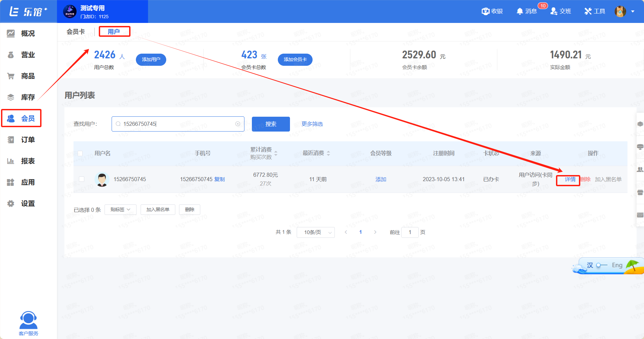
Task: Sort by 最近消费 column arrows
Action: pos(328,153)
